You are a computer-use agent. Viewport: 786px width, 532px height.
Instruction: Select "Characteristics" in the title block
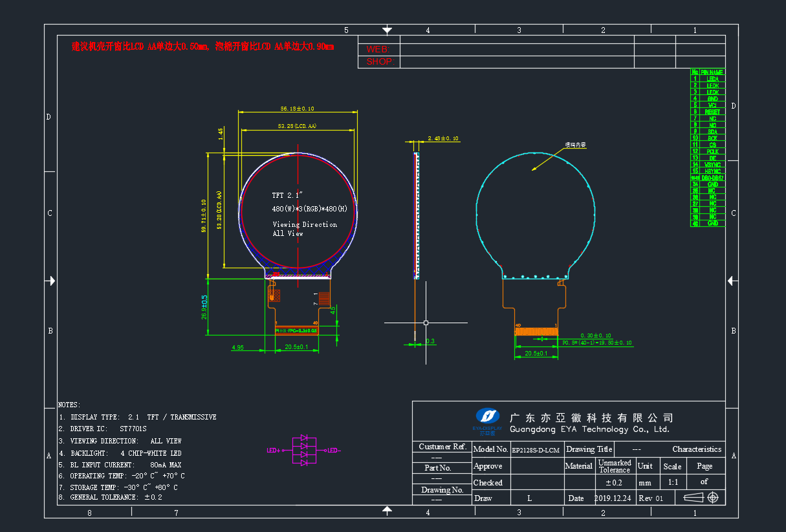pyautogui.click(x=697, y=449)
